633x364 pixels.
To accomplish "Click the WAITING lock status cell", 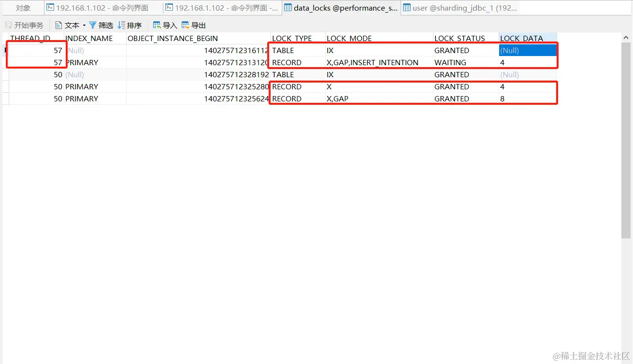I will coord(466,62).
